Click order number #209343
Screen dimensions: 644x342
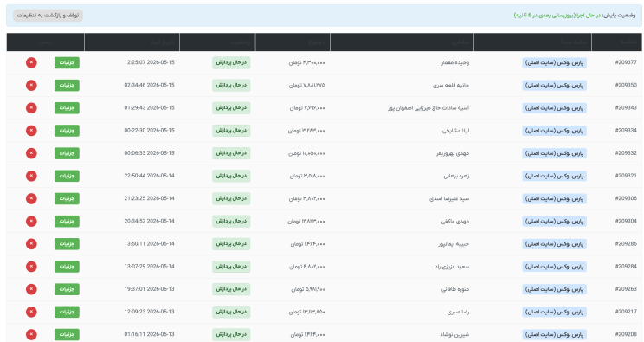[x=626, y=107]
